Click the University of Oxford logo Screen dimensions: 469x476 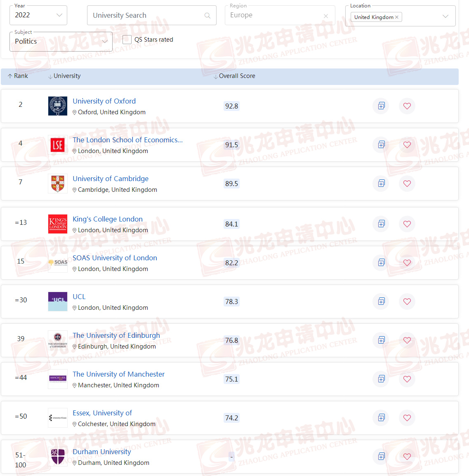pos(57,106)
